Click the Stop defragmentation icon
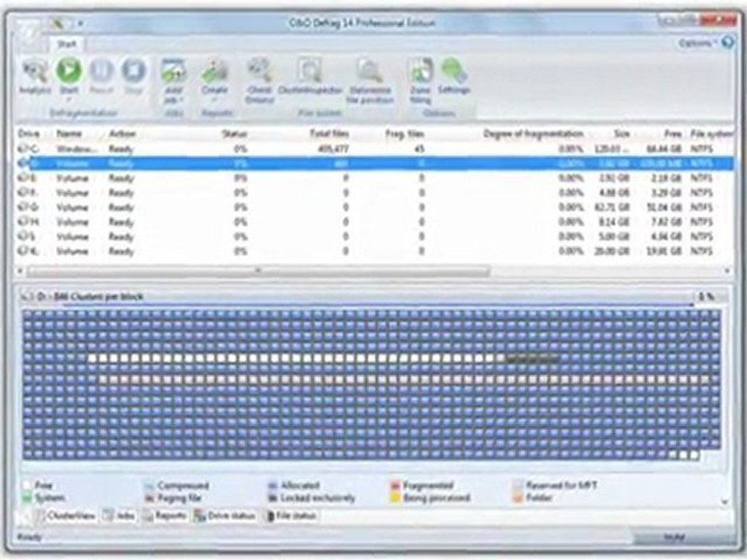 tap(133, 71)
